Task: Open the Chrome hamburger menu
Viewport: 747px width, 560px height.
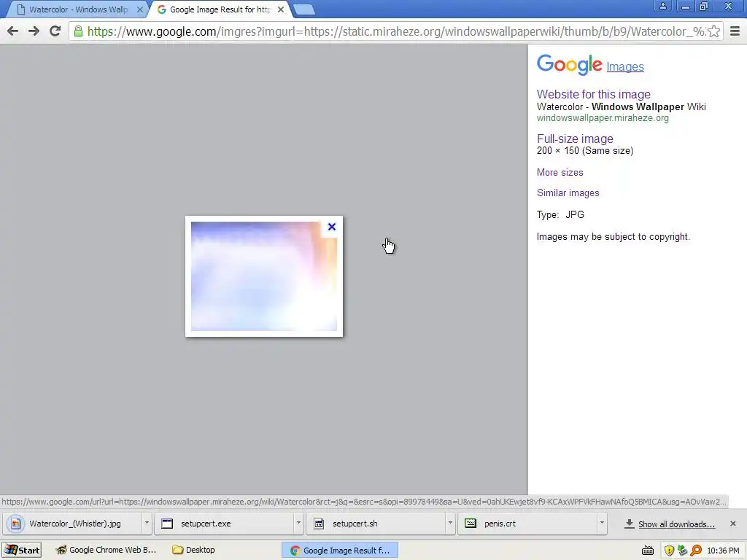Action: (735, 31)
